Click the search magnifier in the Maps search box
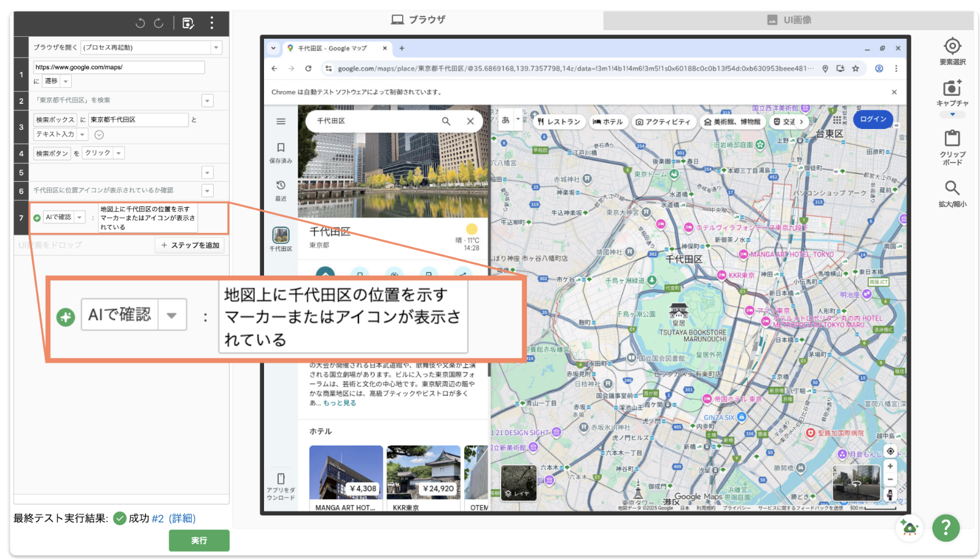Screen dimensions: 980x559 446,121
